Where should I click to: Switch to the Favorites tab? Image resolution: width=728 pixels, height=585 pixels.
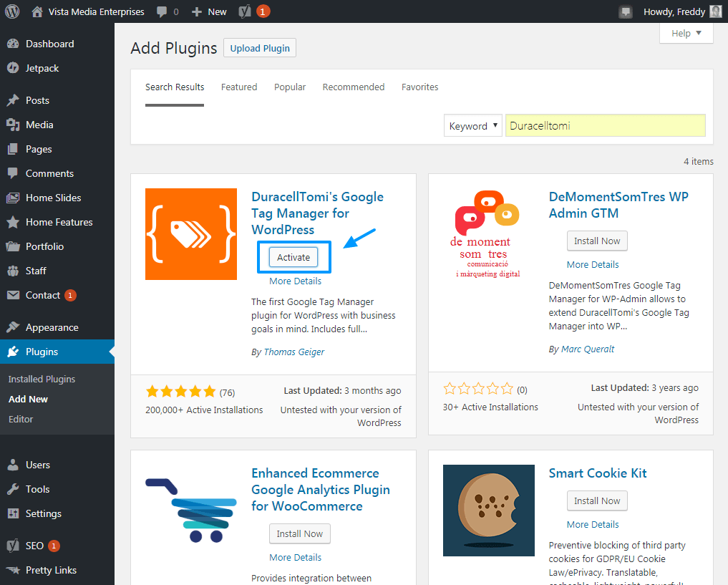coord(419,87)
